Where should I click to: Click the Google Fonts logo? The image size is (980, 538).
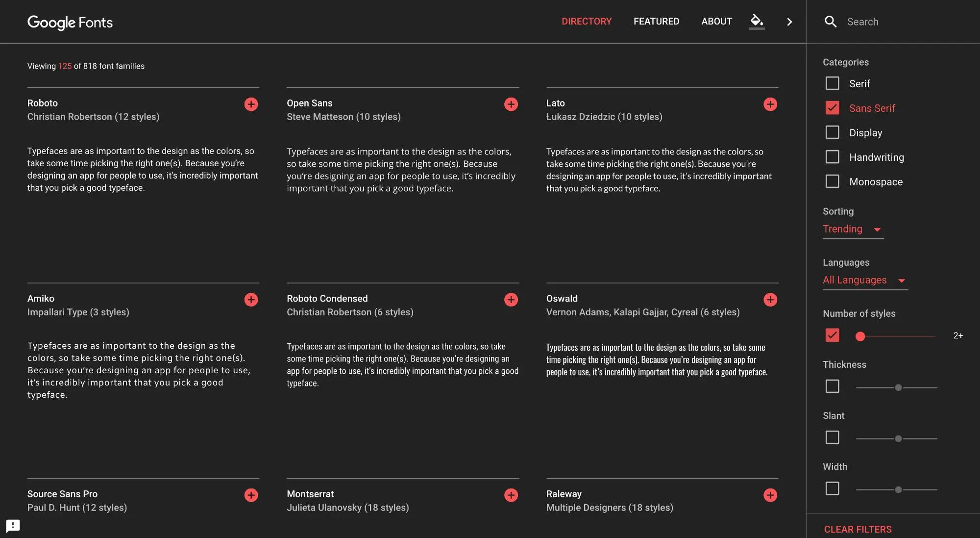pos(70,22)
